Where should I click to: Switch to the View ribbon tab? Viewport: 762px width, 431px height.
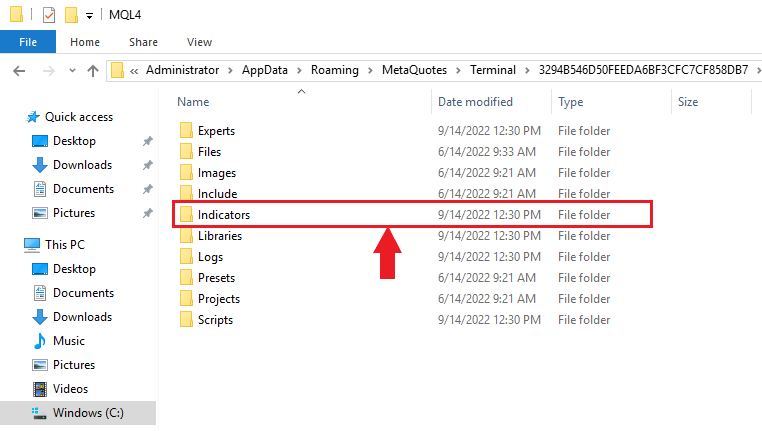[x=199, y=42]
